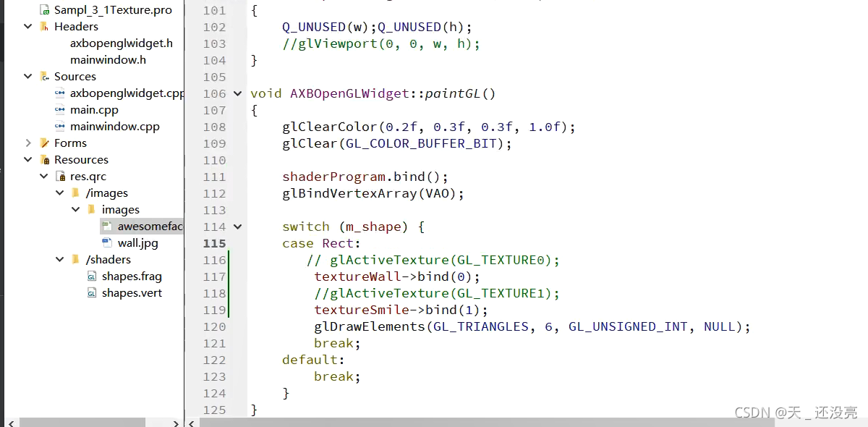Fold the paintGL function at line 106
The width and height of the screenshot is (868, 427).
click(x=237, y=93)
